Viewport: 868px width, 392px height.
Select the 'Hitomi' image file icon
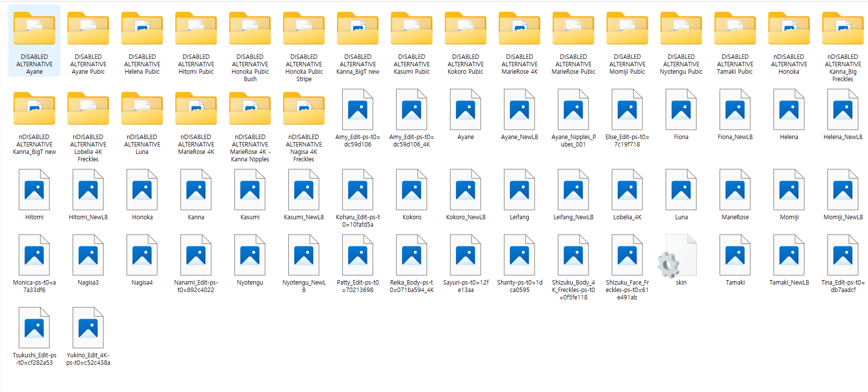pyautogui.click(x=34, y=190)
